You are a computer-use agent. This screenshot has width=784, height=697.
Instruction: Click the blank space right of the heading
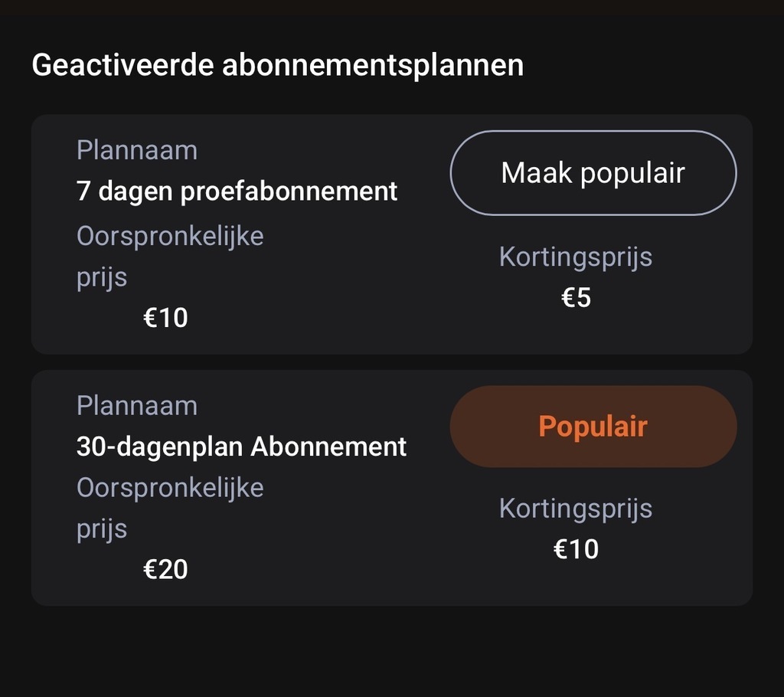tap(651, 65)
